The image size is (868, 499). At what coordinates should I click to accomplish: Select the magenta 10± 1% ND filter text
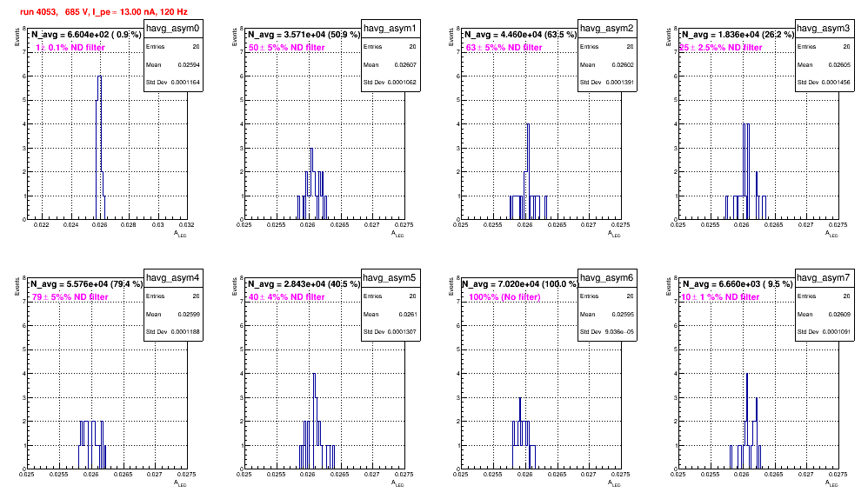tap(720, 297)
